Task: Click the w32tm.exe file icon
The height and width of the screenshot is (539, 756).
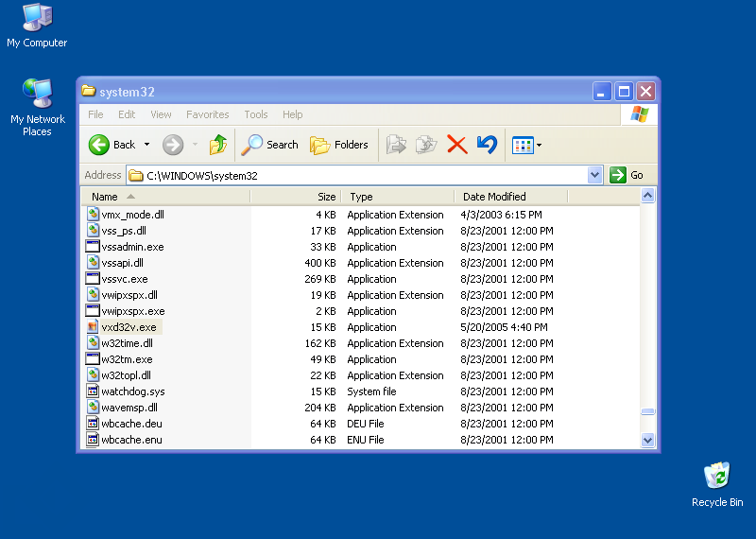Action: (93, 359)
